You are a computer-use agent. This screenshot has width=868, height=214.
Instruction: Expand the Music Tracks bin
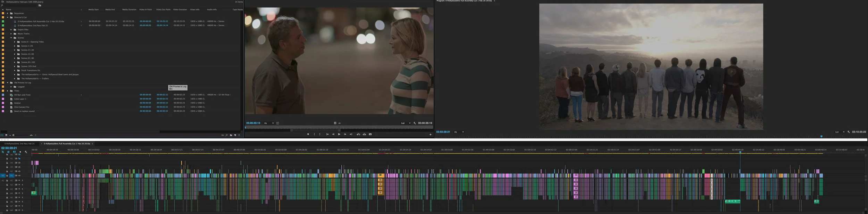pyautogui.click(x=11, y=34)
